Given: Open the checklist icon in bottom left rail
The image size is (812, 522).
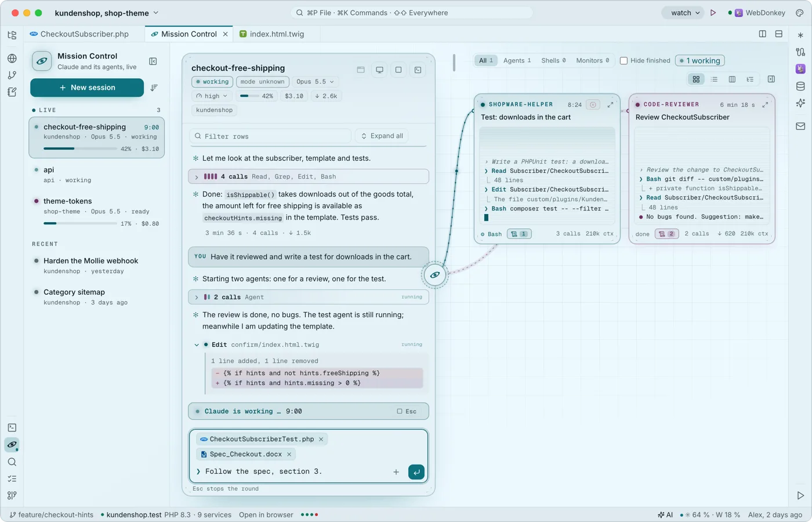Looking at the screenshot, I should pyautogui.click(x=12, y=478).
